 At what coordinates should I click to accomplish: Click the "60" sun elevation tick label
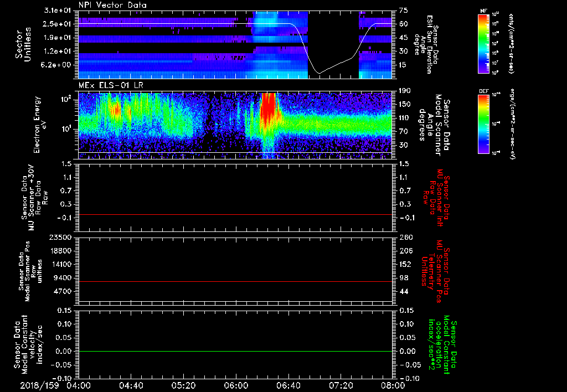(404, 24)
